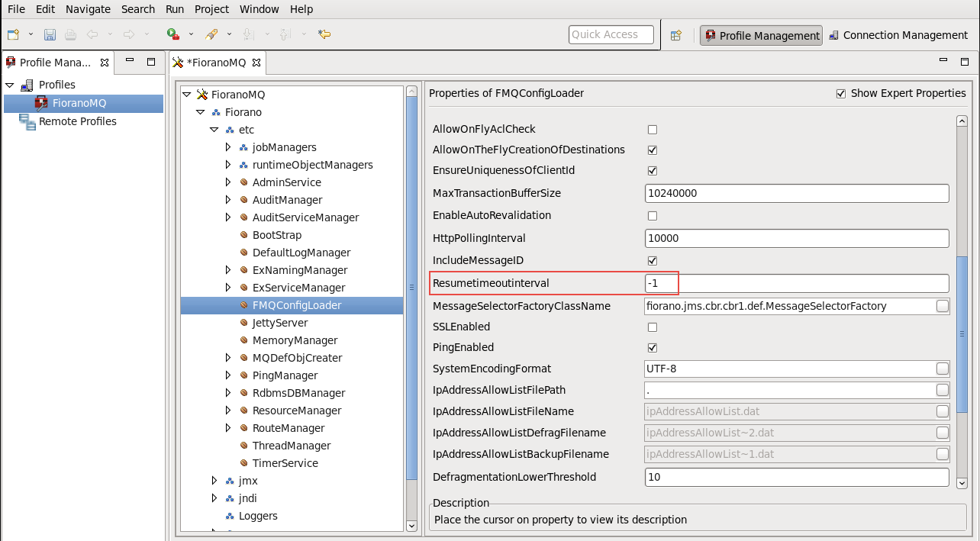Click the Run external tool icon

pyautogui.click(x=173, y=34)
